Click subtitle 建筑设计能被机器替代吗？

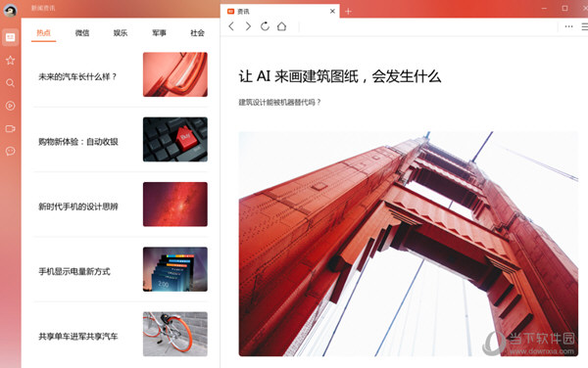(x=279, y=102)
